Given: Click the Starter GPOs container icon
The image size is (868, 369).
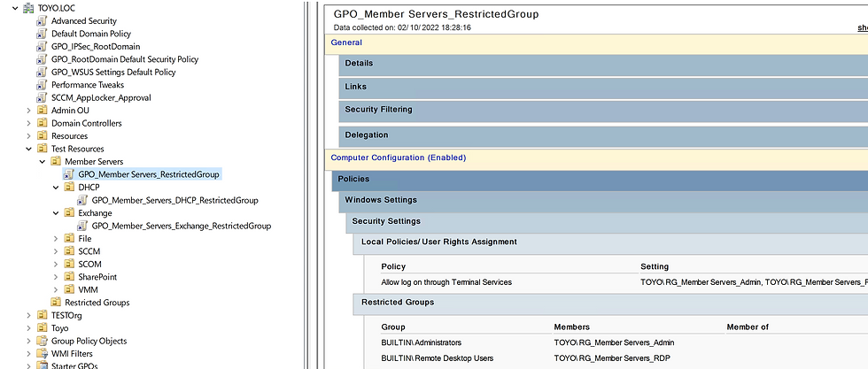Looking at the screenshot, I should [x=43, y=365].
